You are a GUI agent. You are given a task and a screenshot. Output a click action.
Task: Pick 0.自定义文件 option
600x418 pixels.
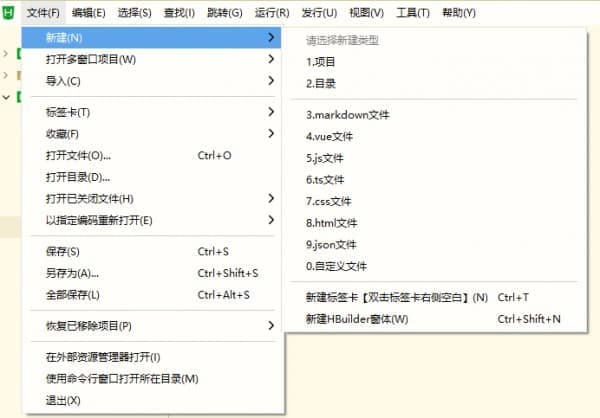pos(337,266)
